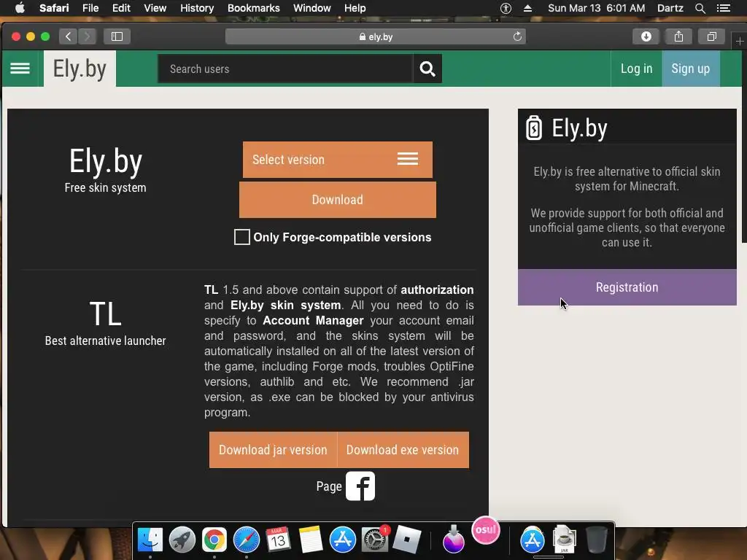Open the Window menu
Image resolution: width=747 pixels, height=560 pixels.
(312, 8)
